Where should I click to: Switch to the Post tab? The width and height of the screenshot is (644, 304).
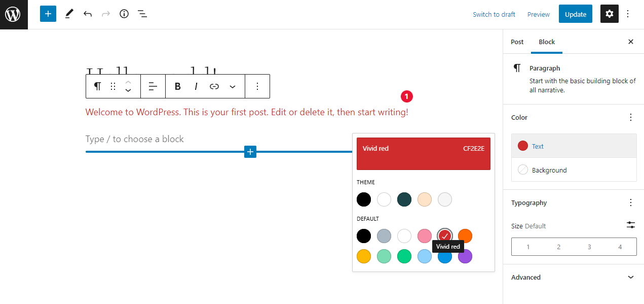[517, 42]
